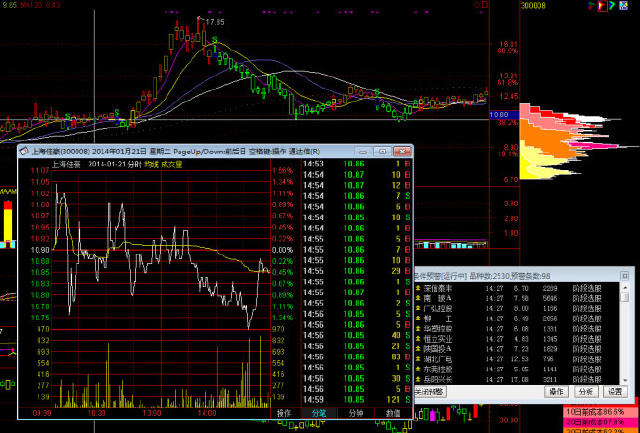Click the 300008 stock code at top right
Screen dimensions: 640x433
(x=533, y=6)
